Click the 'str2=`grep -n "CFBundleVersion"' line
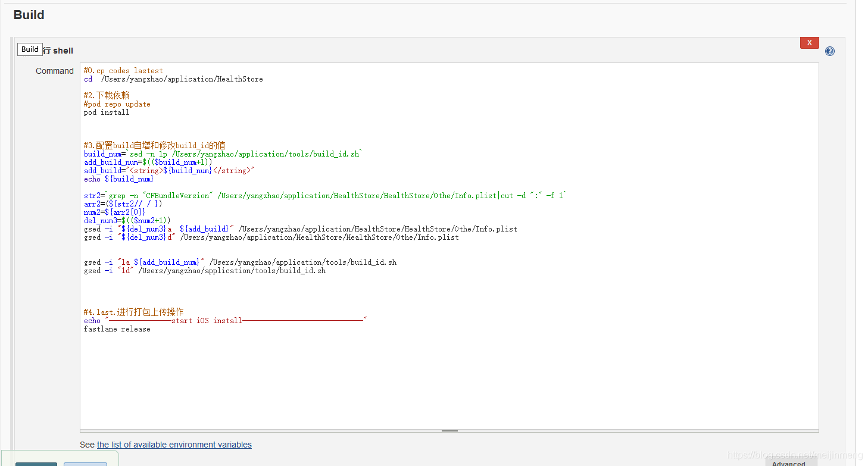 pos(326,196)
